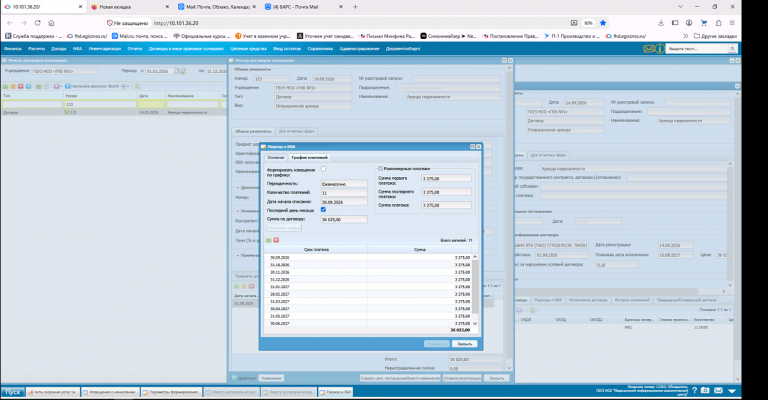Open the Документооборот menu
The image size is (768, 400).
(403, 48)
